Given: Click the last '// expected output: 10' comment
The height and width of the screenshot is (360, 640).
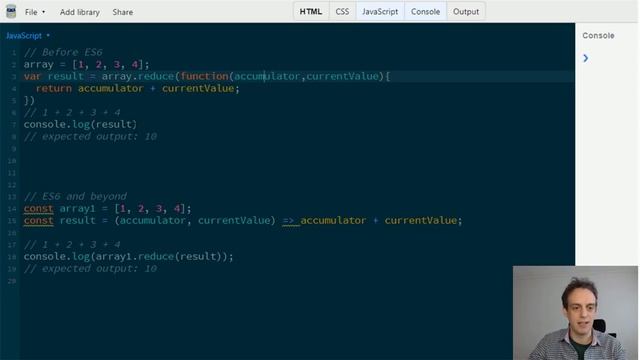Looking at the screenshot, I should click(x=90, y=269).
